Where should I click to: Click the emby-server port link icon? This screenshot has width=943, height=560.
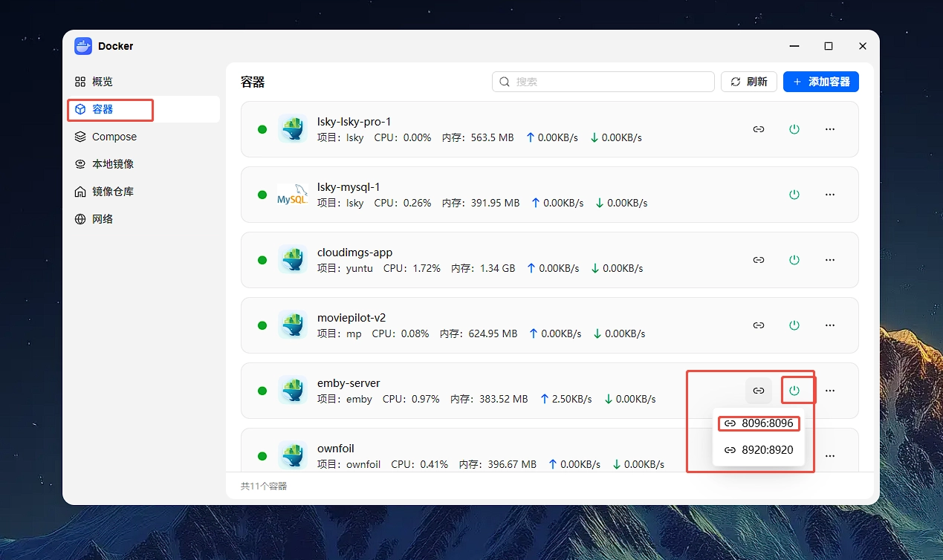coord(758,391)
